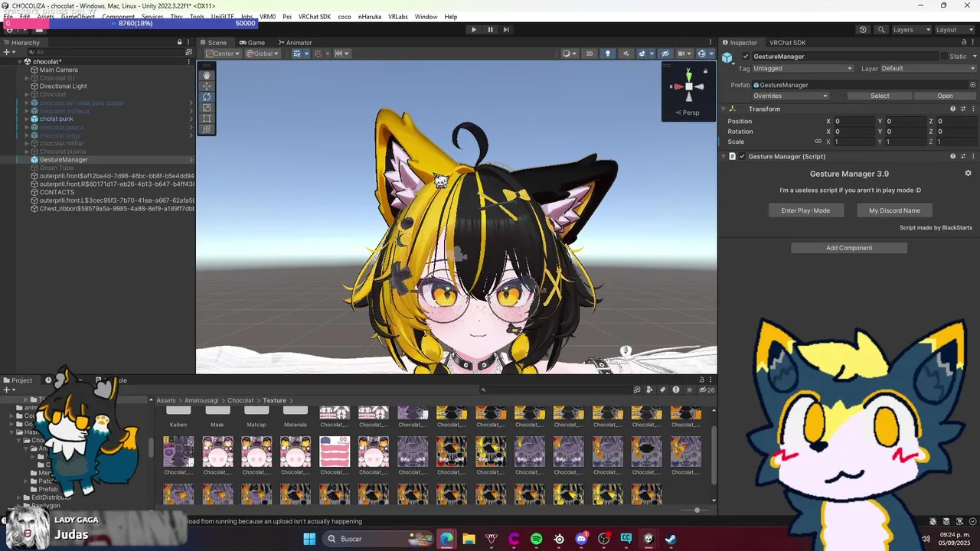Toggle 2D view mode
Viewport: 980px width, 551px height.
coord(589,54)
